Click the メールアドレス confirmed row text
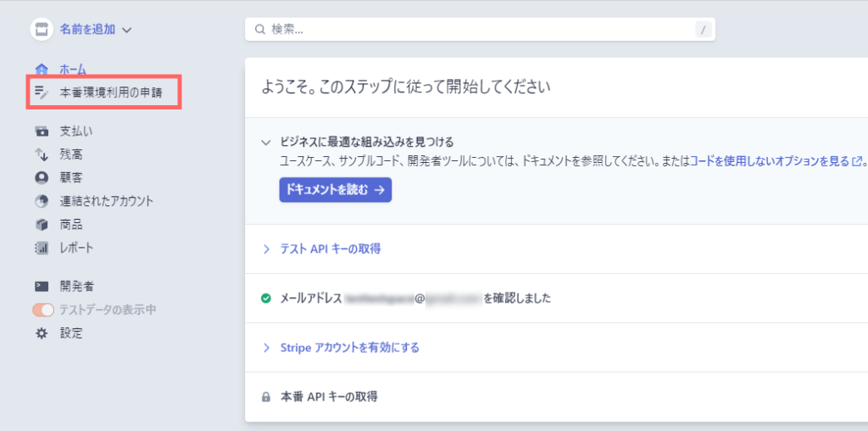The image size is (868, 431). 415,299
